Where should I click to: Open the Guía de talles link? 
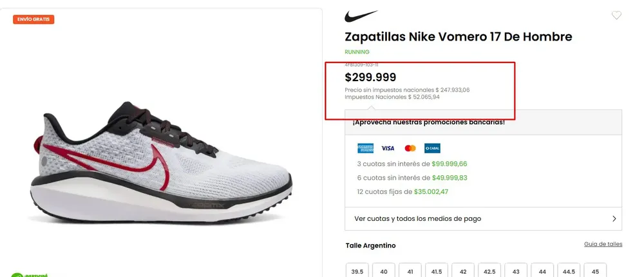603,244
